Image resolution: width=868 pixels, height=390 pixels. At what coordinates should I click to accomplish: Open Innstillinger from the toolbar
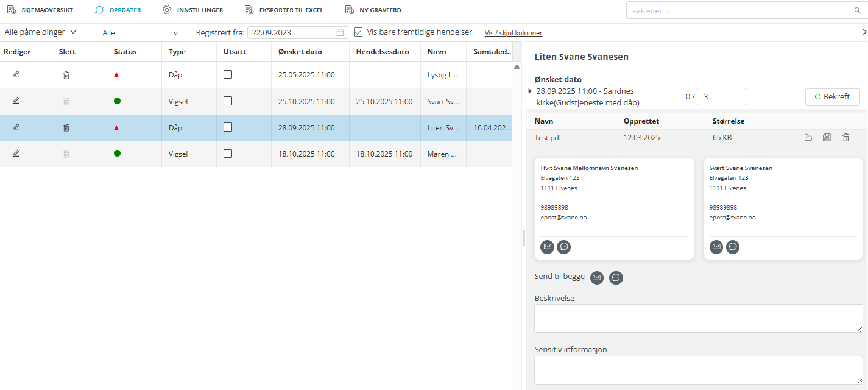click(192, 10)
